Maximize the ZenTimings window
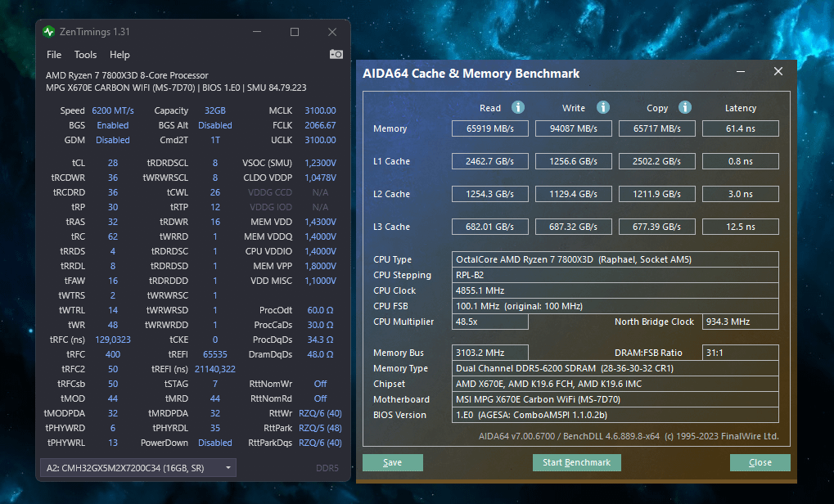The height and width of the screenshot is (504, 834). click(x=294, y=32)
